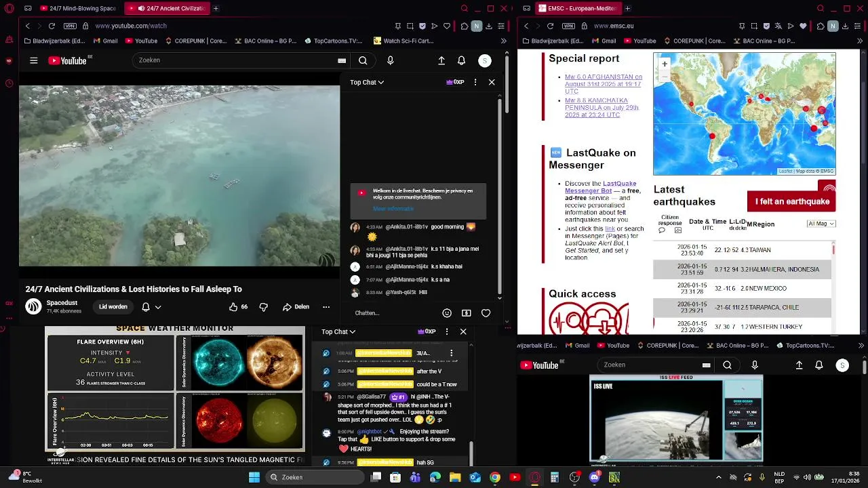Select the TARAPACA, CHILE earthquake row
The width and height of the screenshot is (868, 488).
coord(742,307)
